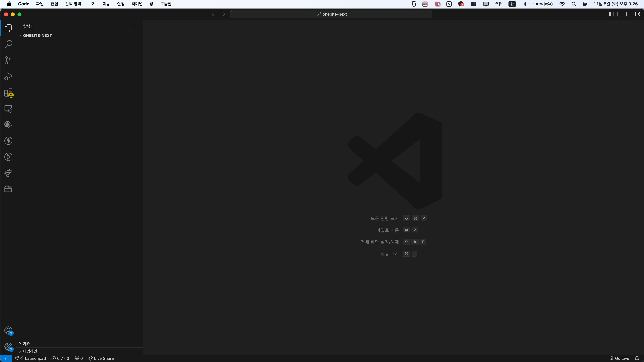The width and height of the screenshot is (644, 362).
Task: Click Live Share in status bar
Action: pyautogui.click(x=101, y=358)
